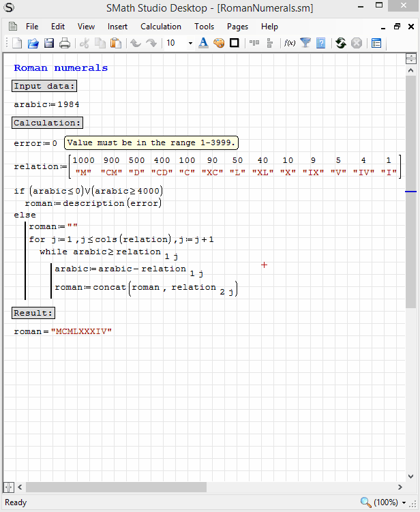Click the text color 'A' icon

click(x=202, y=43)
